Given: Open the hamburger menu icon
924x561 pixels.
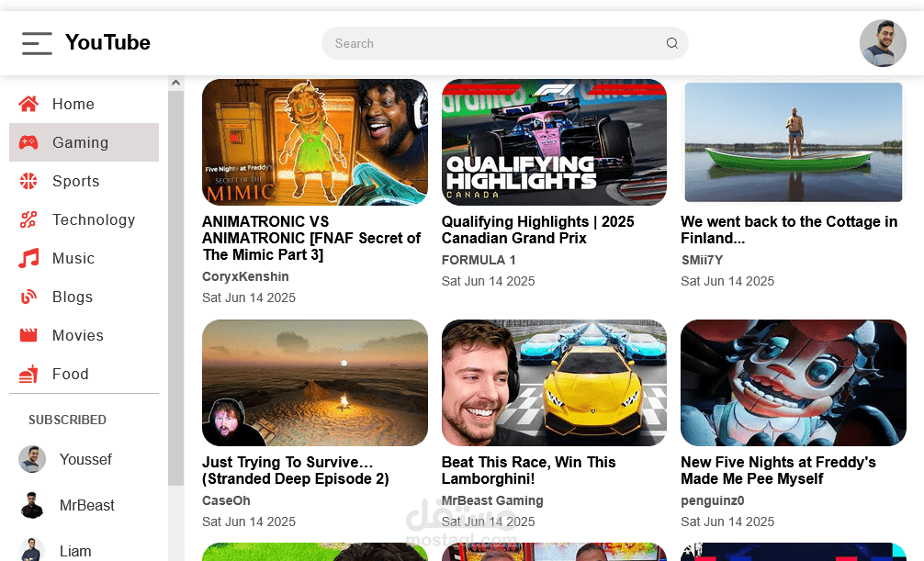Looking at the screenshot, I should [37, 43].
